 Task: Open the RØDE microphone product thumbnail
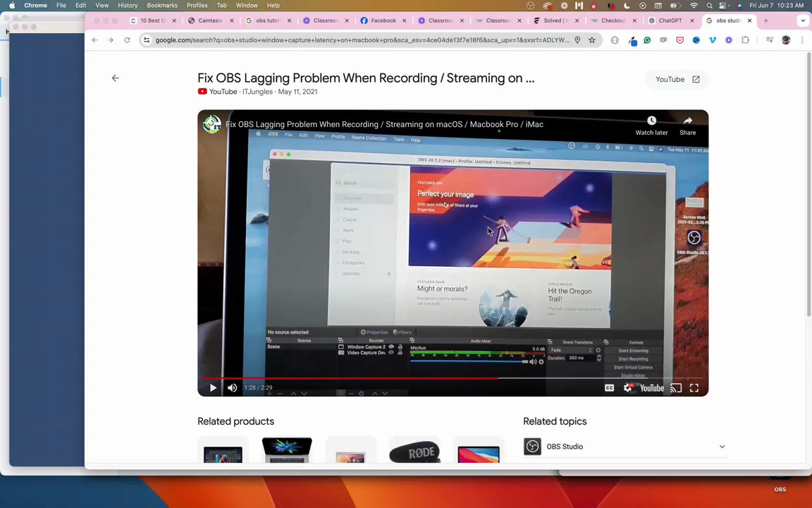pyautogui.click(x=414, y=449)
